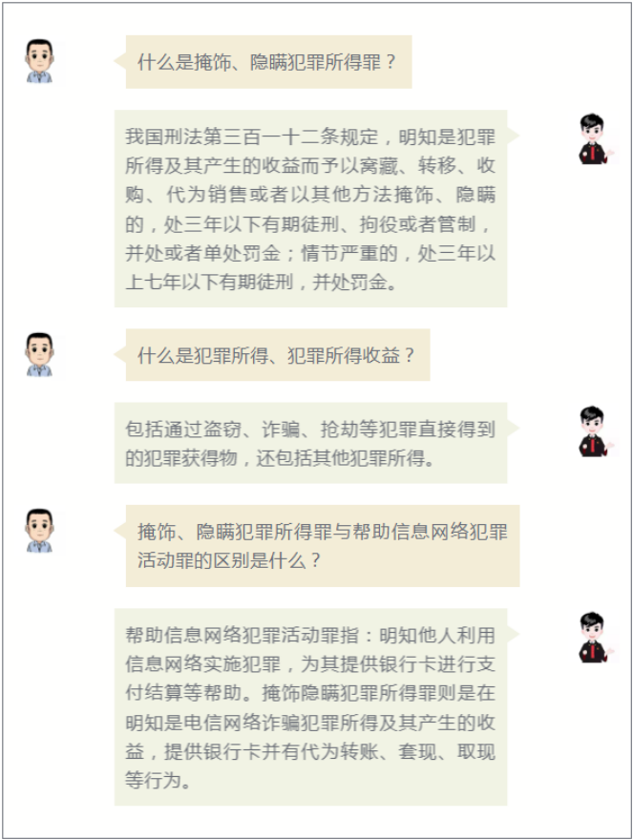This screenshot has height=840, width=633.
Task: Click the first questioner avatar at top left
Action: 40,60
